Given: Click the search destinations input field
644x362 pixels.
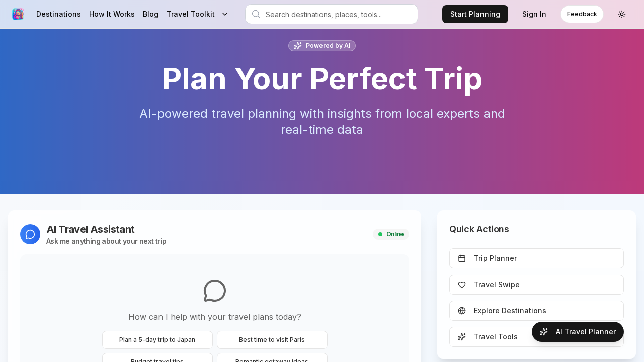Looking at the screenshot, I should 331,14.
